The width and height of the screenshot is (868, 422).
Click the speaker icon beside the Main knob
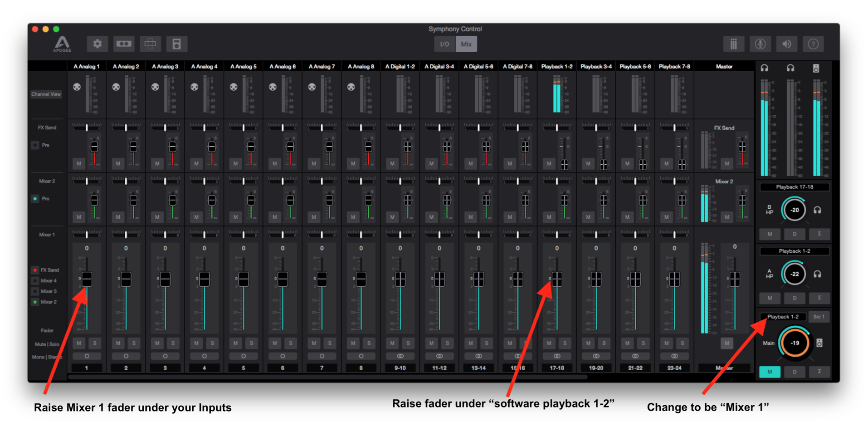click(x=819, y=343)
